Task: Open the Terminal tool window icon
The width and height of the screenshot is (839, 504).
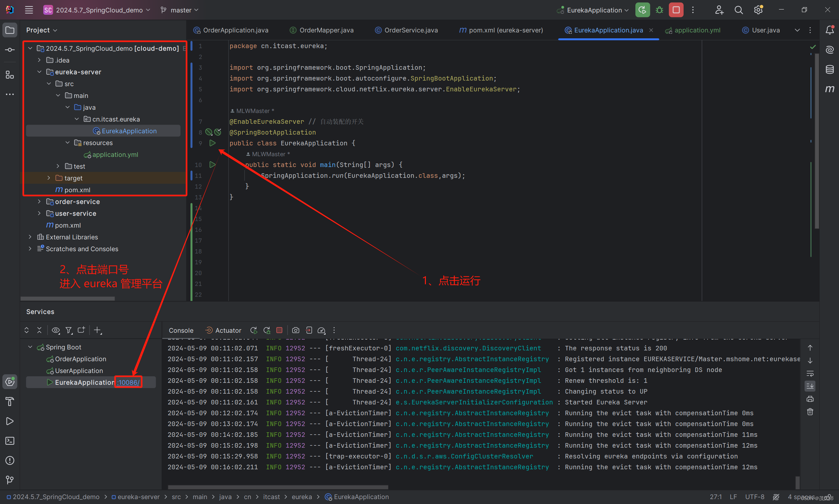Action: [10, 441]
